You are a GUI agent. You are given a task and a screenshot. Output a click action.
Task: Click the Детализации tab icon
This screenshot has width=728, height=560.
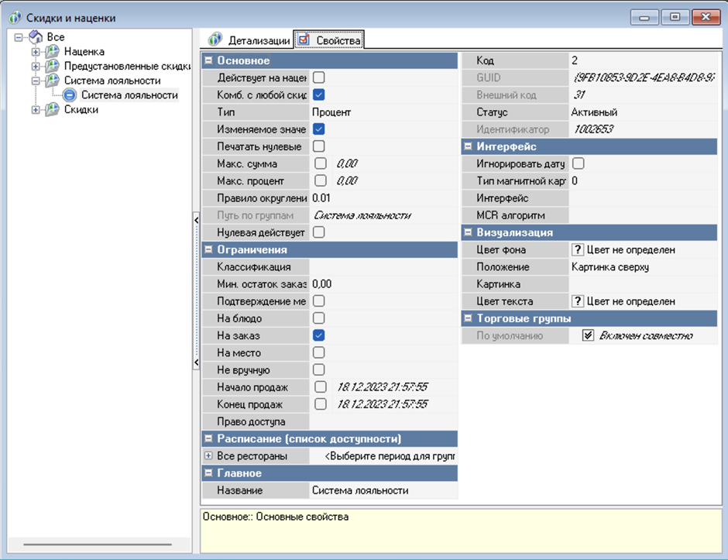point(215,40)
